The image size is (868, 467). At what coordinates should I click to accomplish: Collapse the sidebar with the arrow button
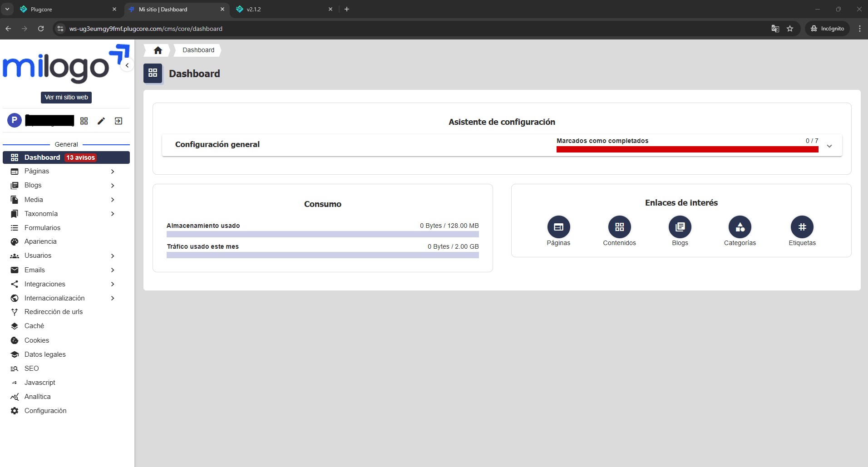point(127,65)
